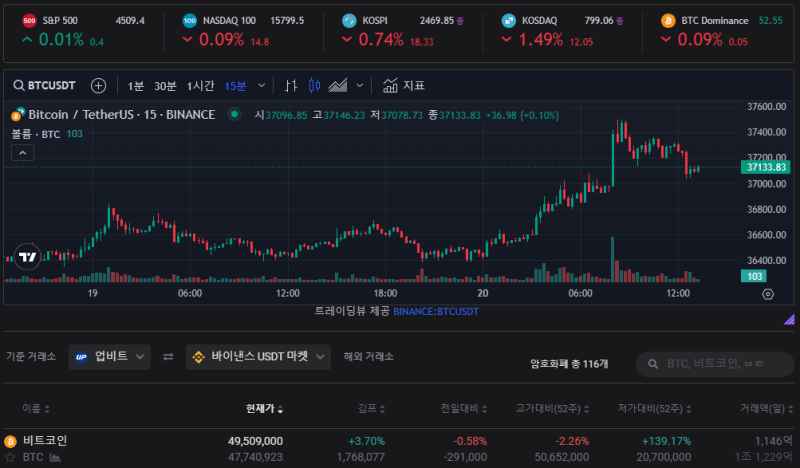Open the 바이낸스 USDT 마켓 dropdown
The width and height of the screenshot is (800, 468).
pyautogui.click(x=258, y=357)
